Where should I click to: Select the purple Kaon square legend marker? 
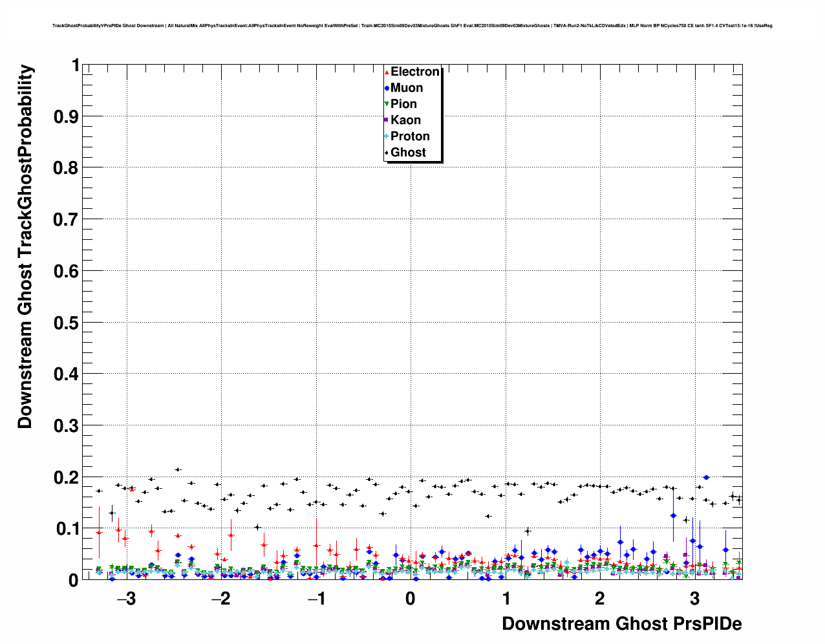point(387,120)
